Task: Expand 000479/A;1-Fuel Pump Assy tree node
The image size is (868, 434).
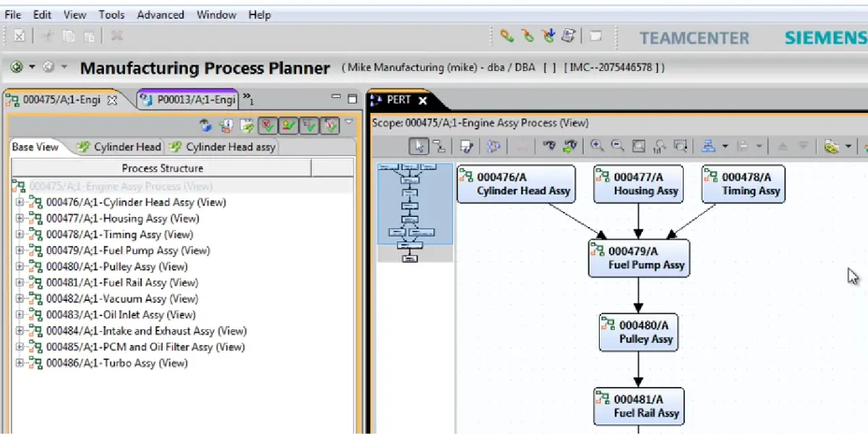Action: 20,250
